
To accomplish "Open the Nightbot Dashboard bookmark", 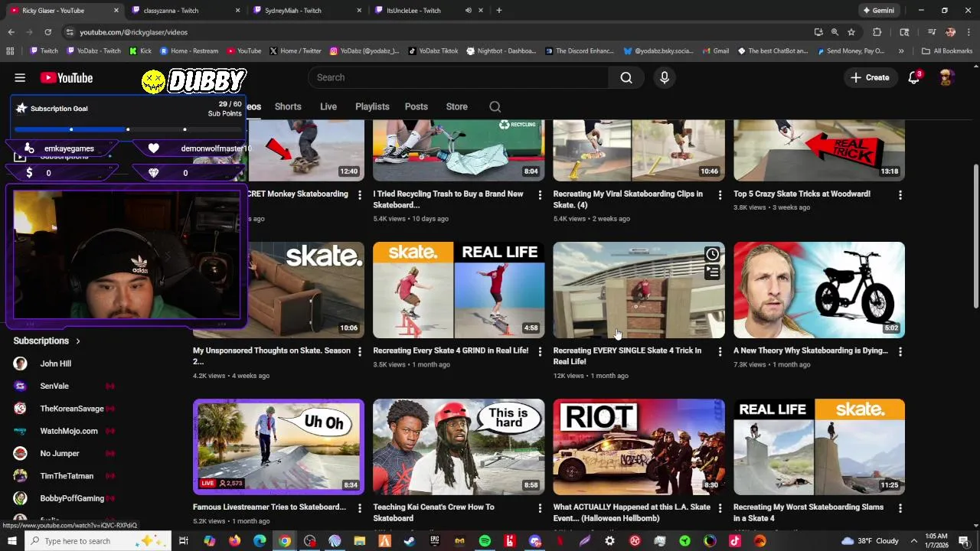I will tap(501, 51).
